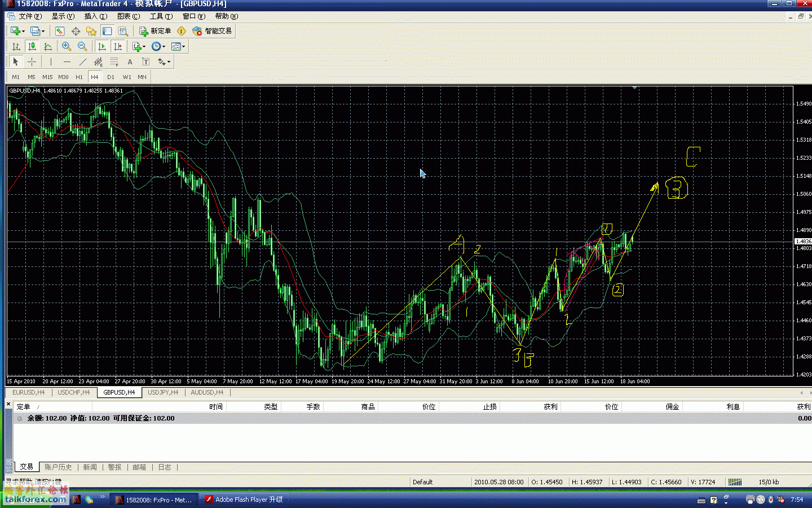The image size is (812, 508).
Task: Click the yellow warning diamond icon
Action: click(x=181, y=30)
